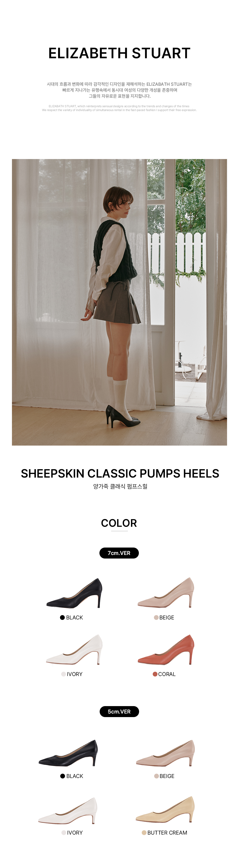
Task: Choose the butter cream color swatch dot
Action: click(144, 833)
